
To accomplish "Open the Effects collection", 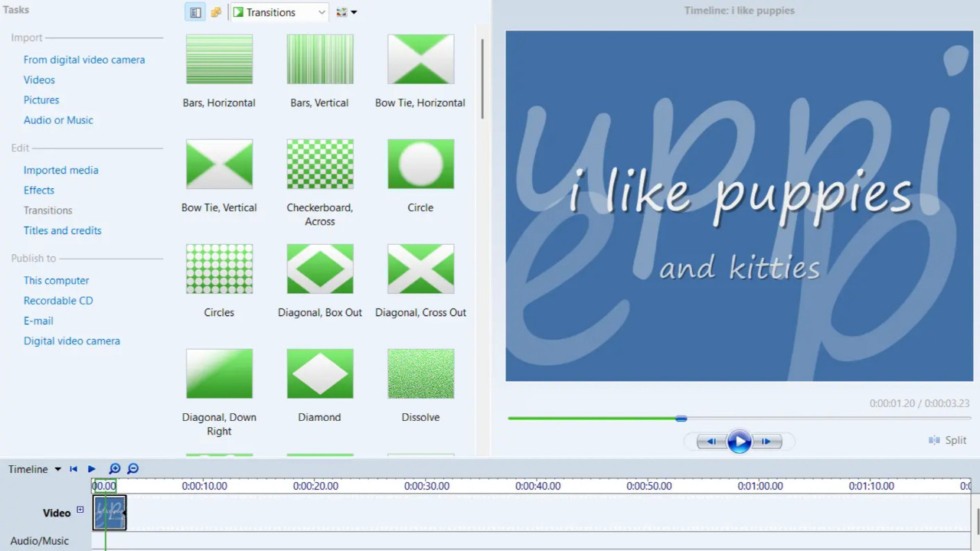I will pos(39,190).
